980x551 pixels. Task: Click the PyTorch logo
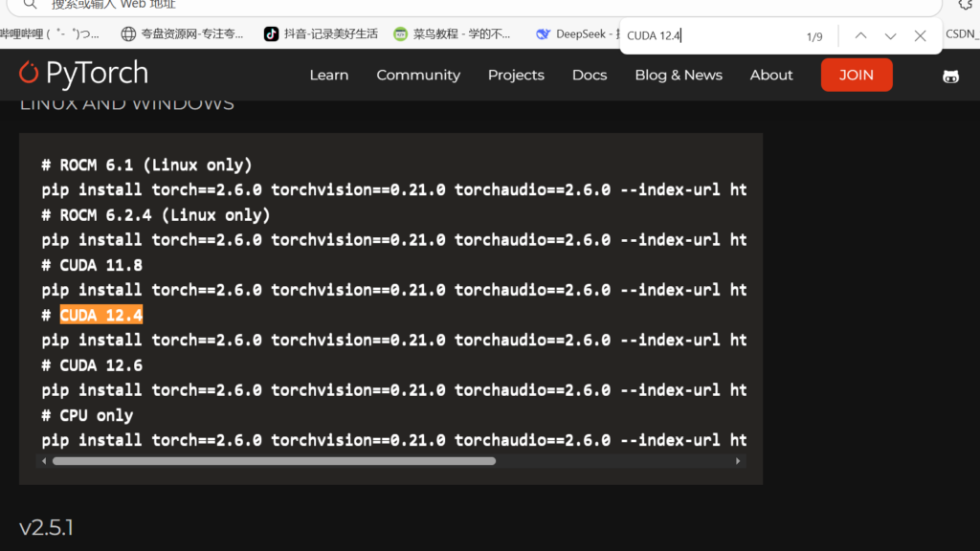click(83, 74)
